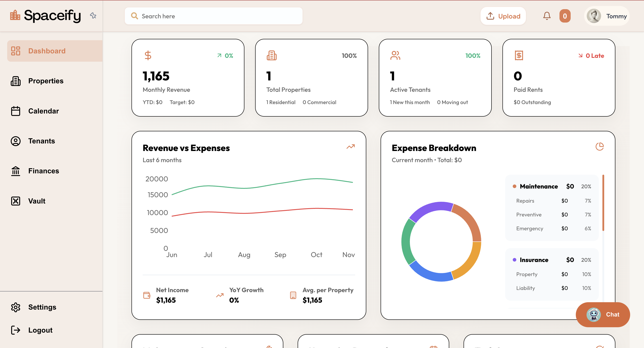Click the dollar sign icon on Monthly Revenue

(x=148, y=55)
